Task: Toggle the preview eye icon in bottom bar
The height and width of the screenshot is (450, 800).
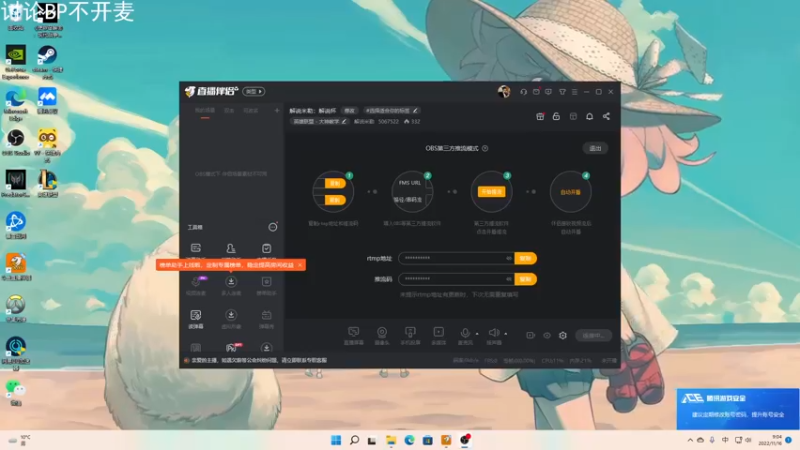Action: click(547, 335)
